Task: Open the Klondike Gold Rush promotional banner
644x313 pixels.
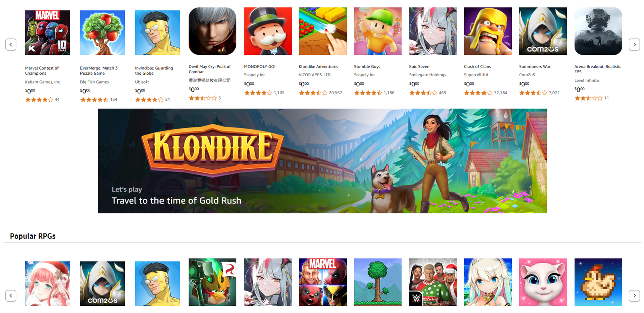Action: click(x=323, y=161)
